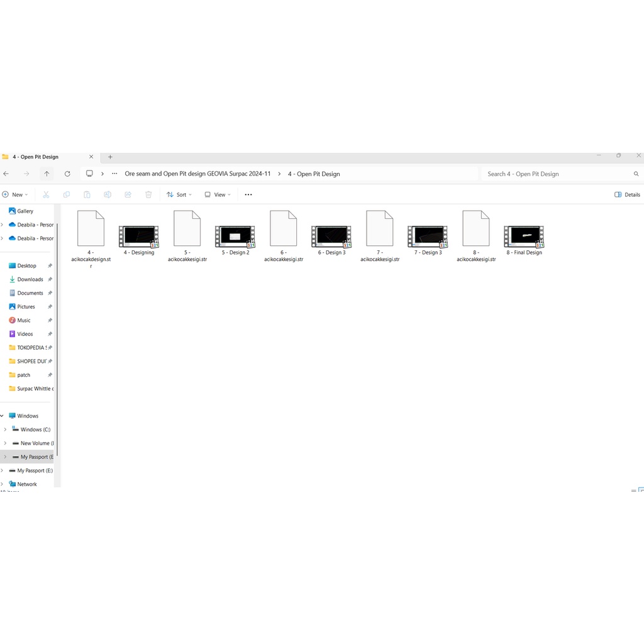The height and width of the screenshot is (644, 644).
Task: Select the video 6 - Design 3
Action: coord(331,240)
